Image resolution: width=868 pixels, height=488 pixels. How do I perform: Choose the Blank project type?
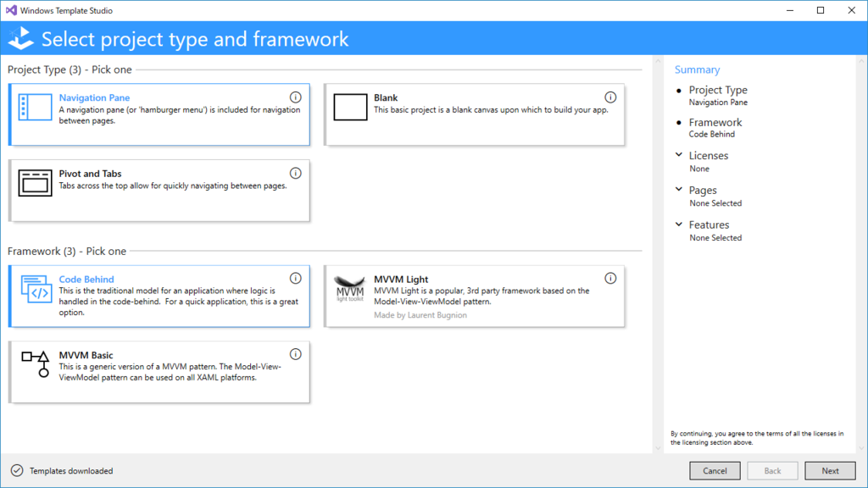(475, 114)
